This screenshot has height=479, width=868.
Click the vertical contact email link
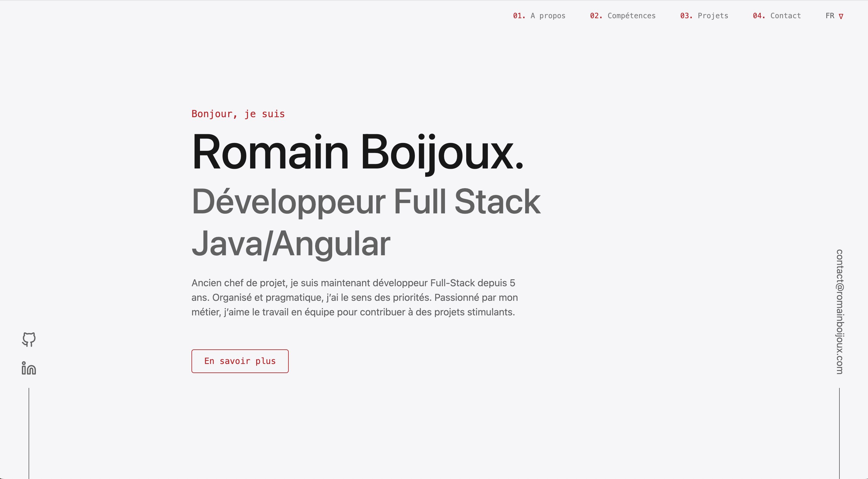839,311
